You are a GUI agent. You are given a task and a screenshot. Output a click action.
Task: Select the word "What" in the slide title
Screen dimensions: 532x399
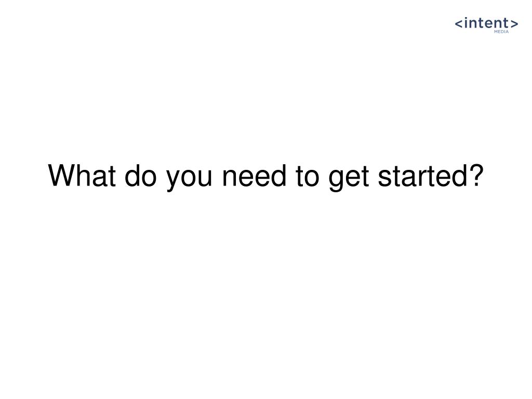(82, 176)
